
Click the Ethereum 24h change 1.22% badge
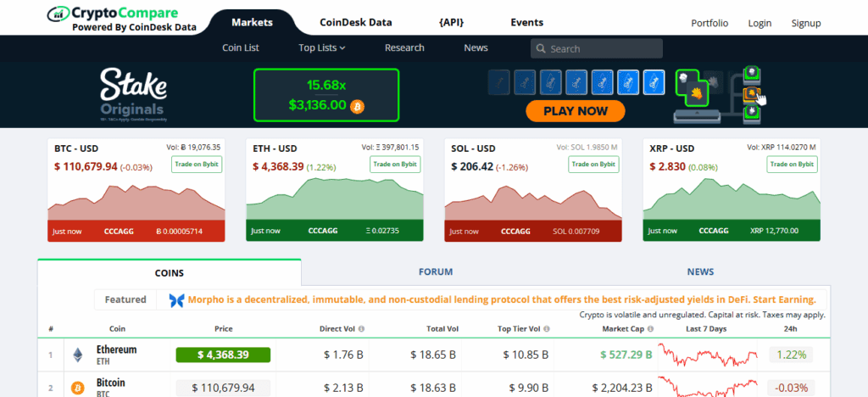[x=791, y=355]
